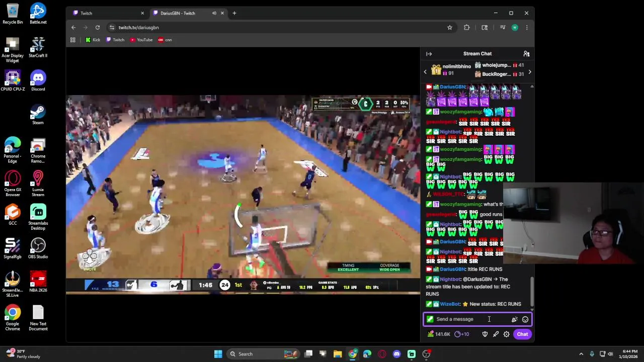Open the Chrome apps grid bookmark
644x362 pixels.
pos(73,40)
